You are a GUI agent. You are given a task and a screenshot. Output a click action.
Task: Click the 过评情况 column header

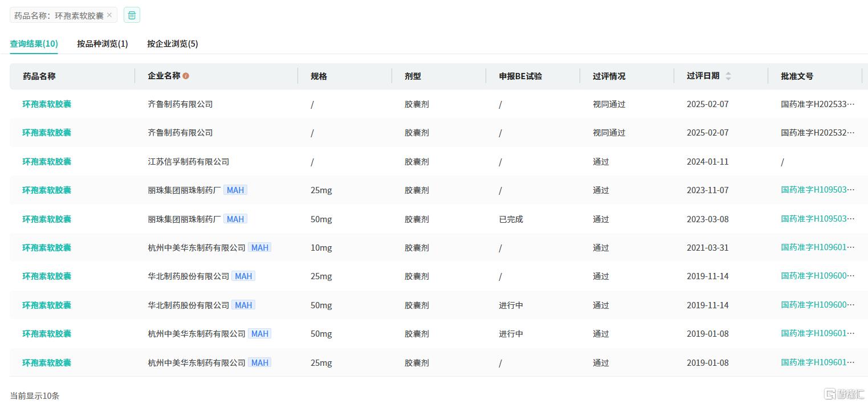(x=609, y=76)
